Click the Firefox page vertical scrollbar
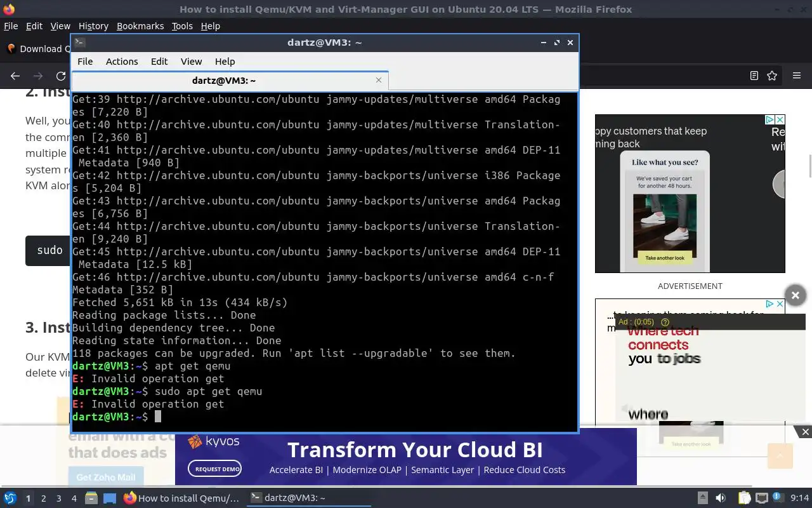This screenshot has width=812, height=508. [809, 166]
